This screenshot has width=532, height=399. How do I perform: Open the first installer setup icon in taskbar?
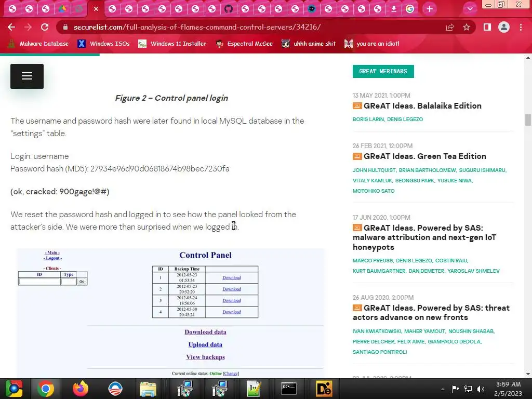coord(185,389)
